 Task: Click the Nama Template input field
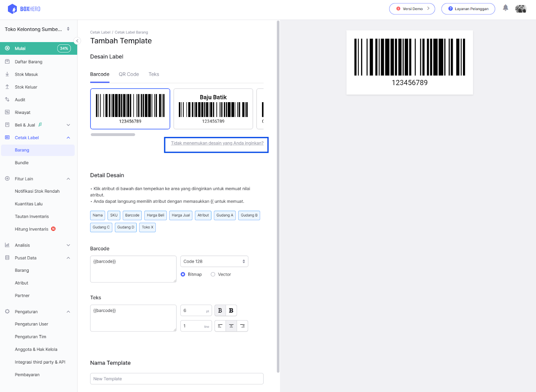coord(177,379)
